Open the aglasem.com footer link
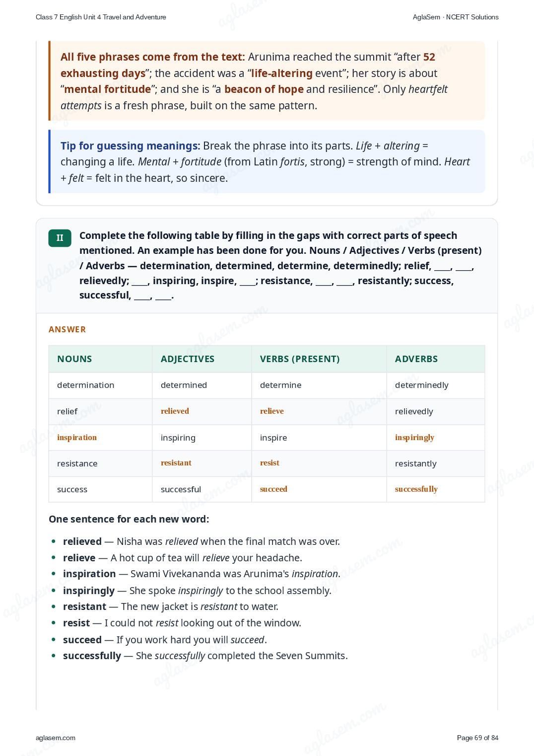The width and height of the screenshot is (534, 756). [x=56, y=738]
